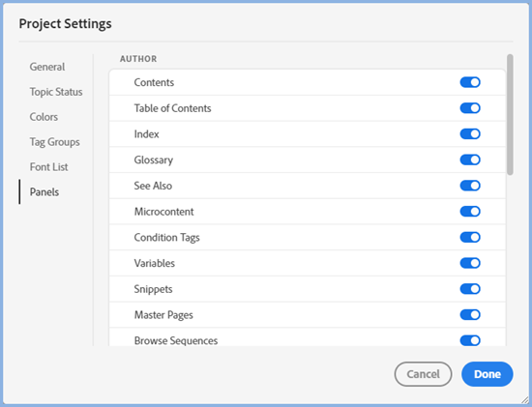Toggle the Microcontent panel switch
This screenshot has height=407, width=532.
[x=470, y=211]
